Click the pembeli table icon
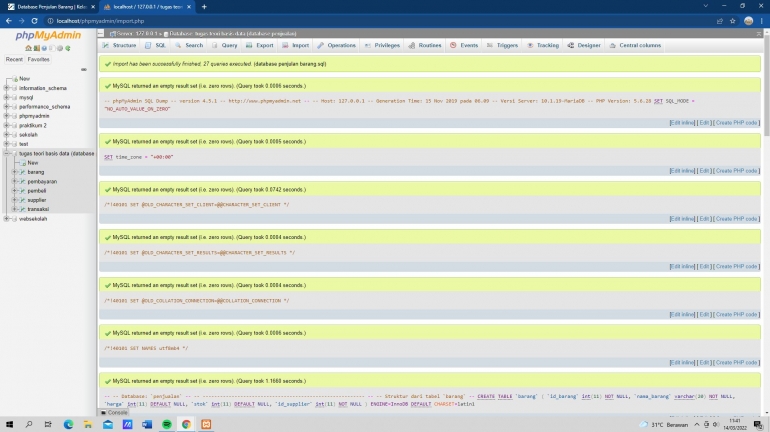This screenshot has height=432, width=770. [x=23, y=191]
